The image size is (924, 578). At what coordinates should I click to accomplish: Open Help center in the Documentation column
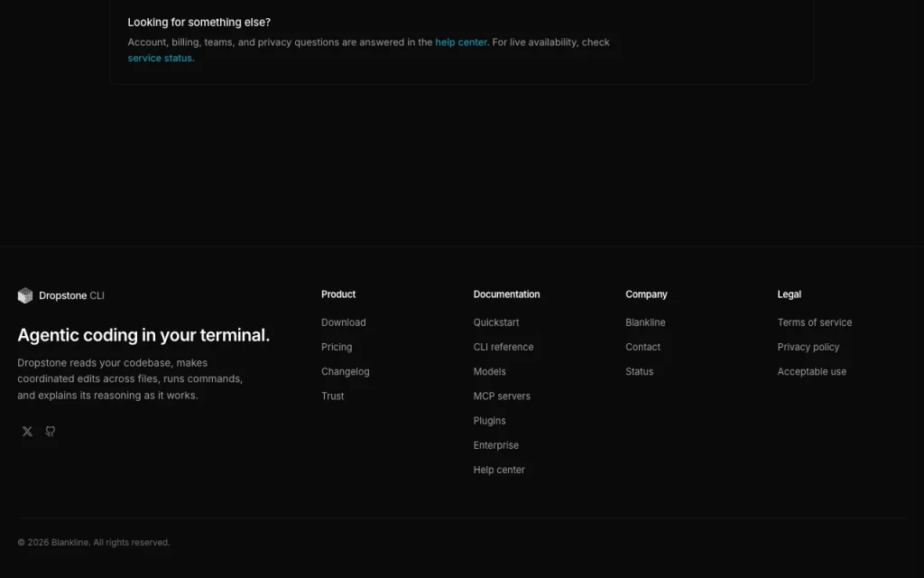(x=498, y=470)
